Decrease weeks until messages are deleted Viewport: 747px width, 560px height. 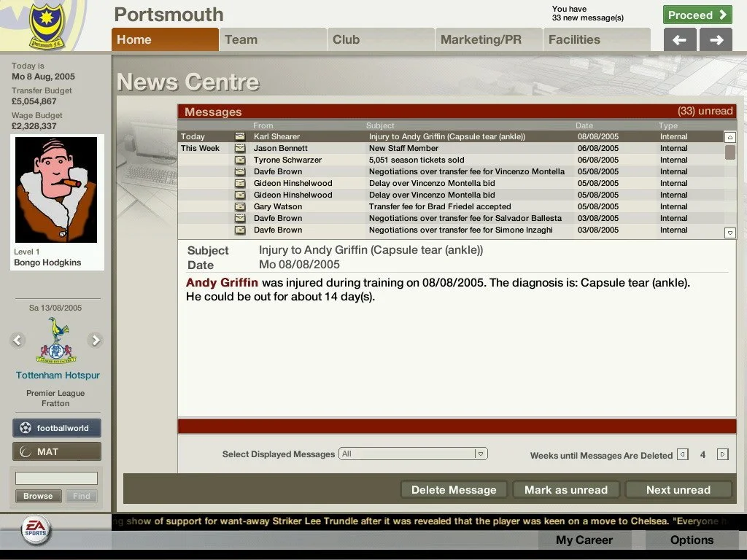tap(682, 454)
